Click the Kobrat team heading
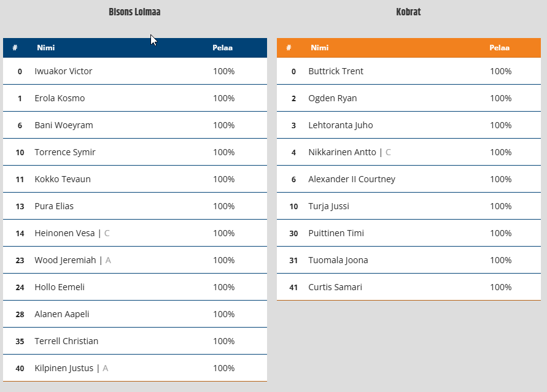This screenshot has height=392, width=547. [408, 12]
